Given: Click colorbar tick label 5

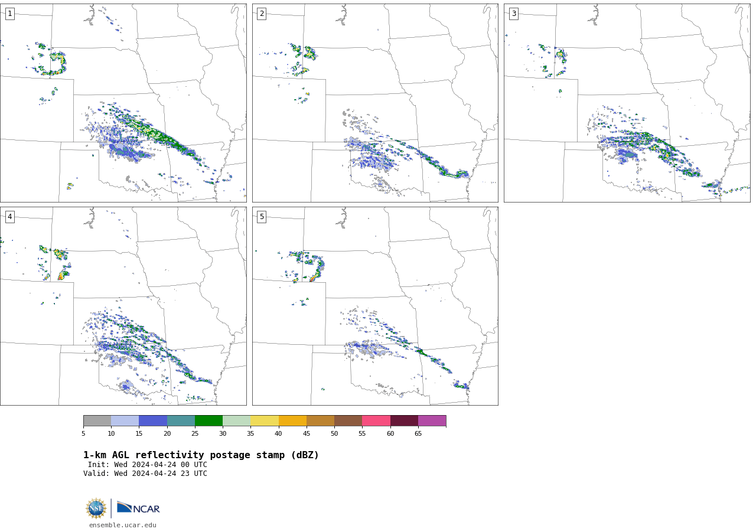Looking at the screenshot, I should [x=83, y=433].
